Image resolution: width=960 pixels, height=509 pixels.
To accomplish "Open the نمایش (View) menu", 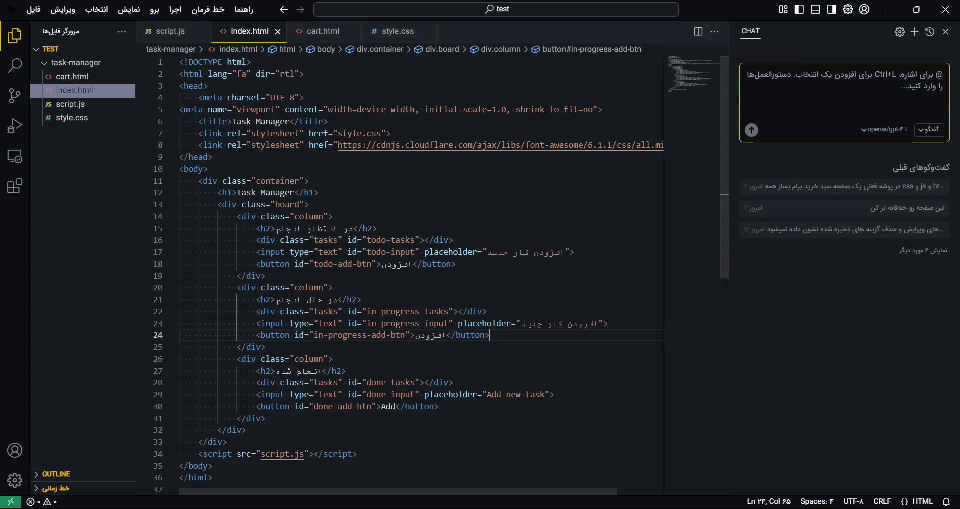I will pos(129,10).
